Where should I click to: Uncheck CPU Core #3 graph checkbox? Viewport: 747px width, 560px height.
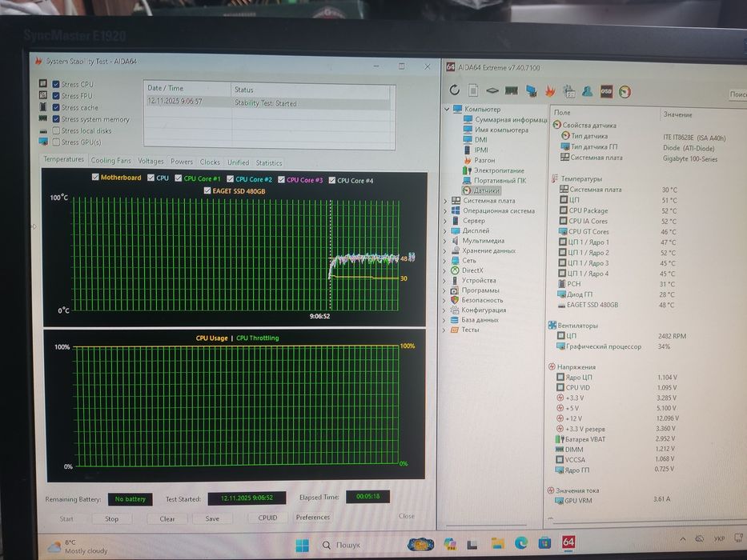pyautogui.click(x=281, y=179)
